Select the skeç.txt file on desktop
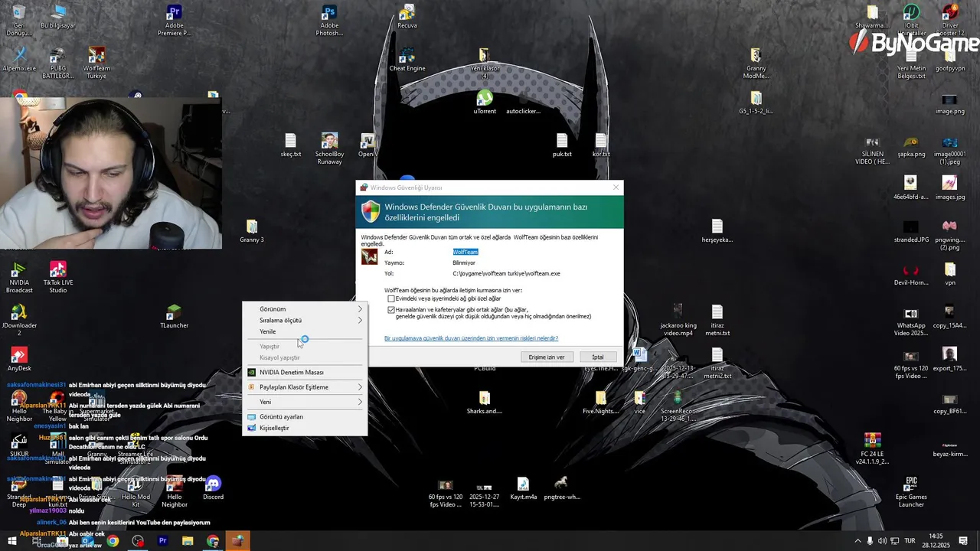This screenshot has width=980, height=551. 291,145
